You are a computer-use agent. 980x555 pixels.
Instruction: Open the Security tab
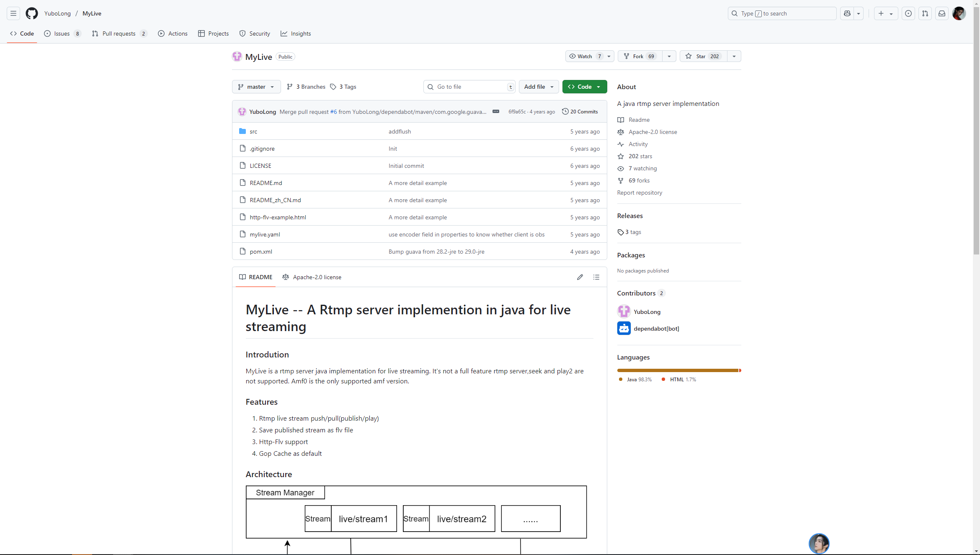(255, 33)
